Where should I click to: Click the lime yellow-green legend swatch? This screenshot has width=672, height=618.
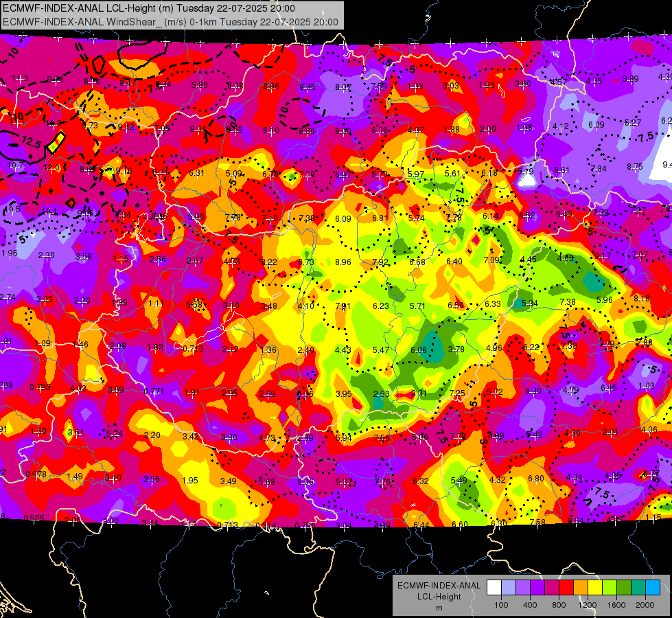[610, 588]
